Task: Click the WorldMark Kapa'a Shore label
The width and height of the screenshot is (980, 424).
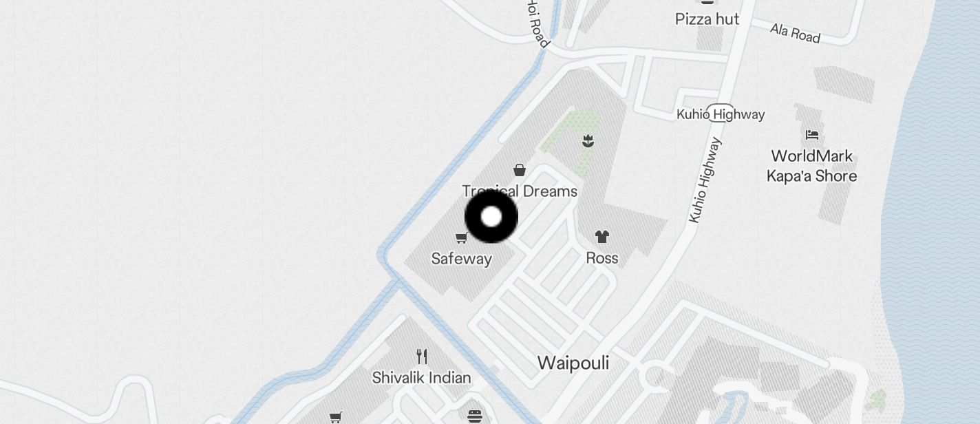Action: click(x=812, y=166)
